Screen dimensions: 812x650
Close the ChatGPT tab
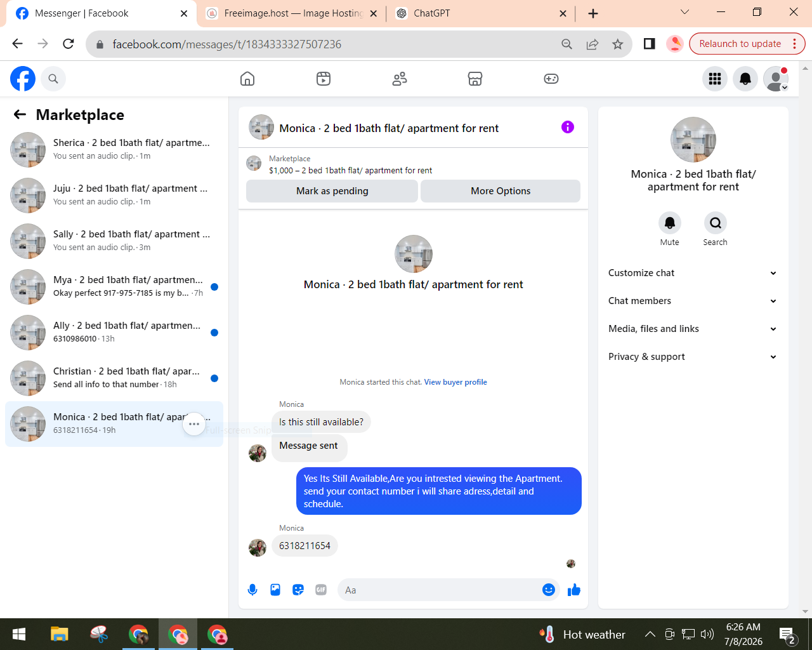coord(563,13)
